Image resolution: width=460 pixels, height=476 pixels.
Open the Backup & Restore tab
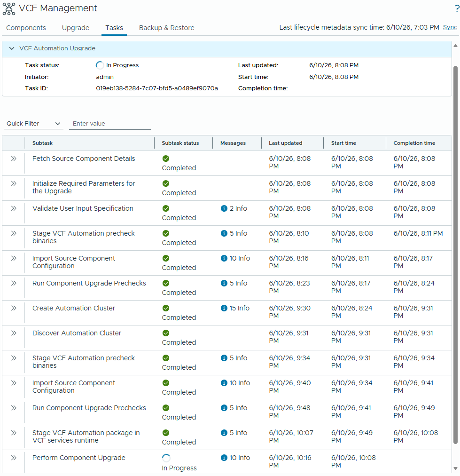pos(166,28)
